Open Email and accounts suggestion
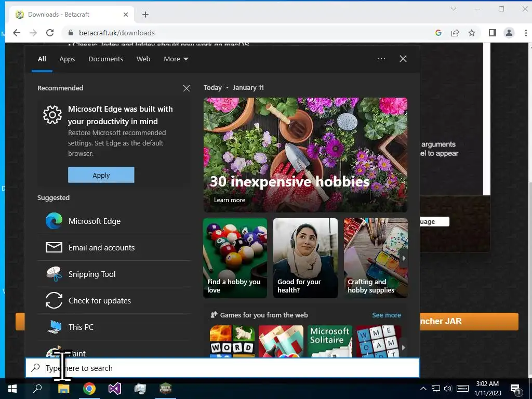The image size is (532, 399). (x=114, y=248)
